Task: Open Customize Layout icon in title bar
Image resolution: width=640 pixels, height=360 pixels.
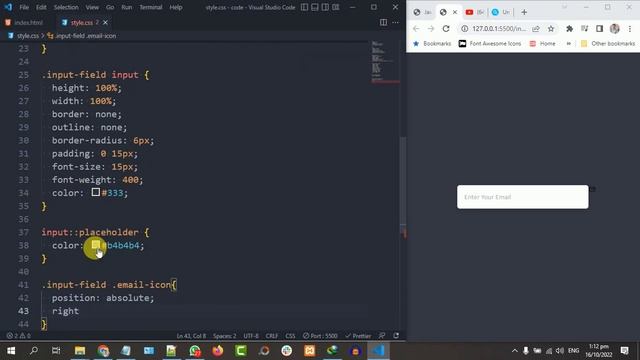Action: 336,7
